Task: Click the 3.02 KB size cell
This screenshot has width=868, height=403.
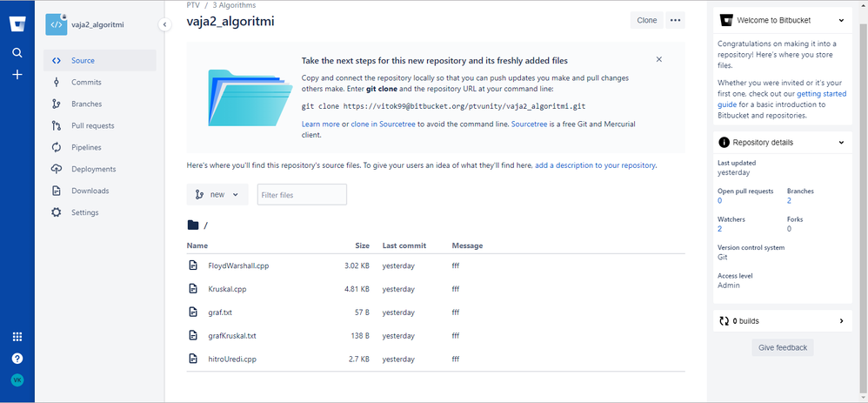Action: (357, 265)
